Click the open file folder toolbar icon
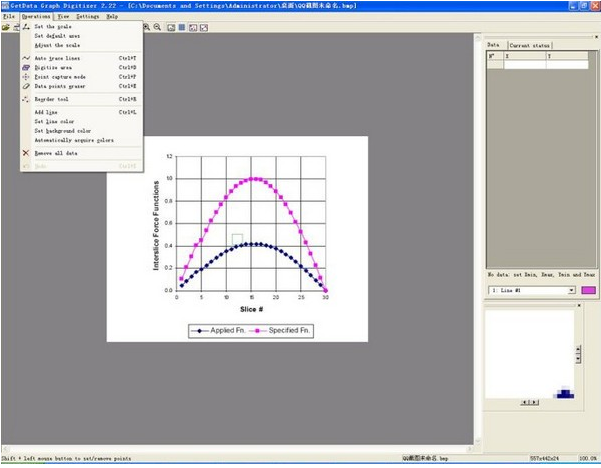601x468 pixels. tap(5, 27)
